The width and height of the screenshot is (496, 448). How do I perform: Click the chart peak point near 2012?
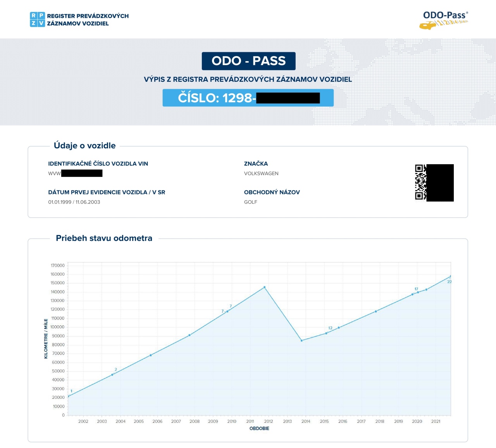tap(265, 287)
